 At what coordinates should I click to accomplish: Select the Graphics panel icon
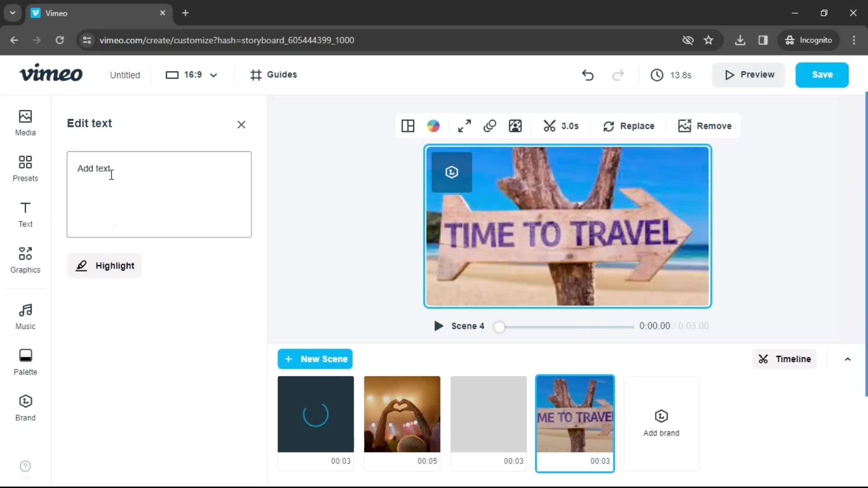point(25,260)
